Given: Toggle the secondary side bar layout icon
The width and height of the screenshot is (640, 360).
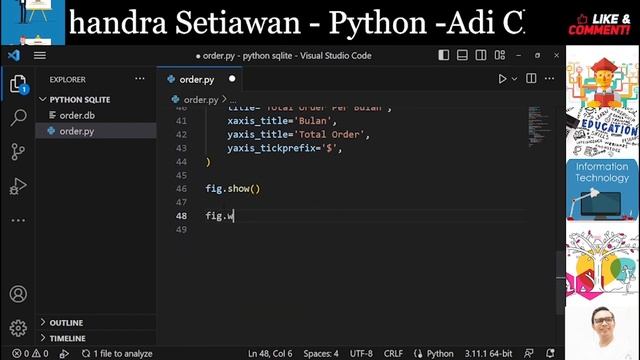Looking at the screenshot, I should tap(481, 55).
